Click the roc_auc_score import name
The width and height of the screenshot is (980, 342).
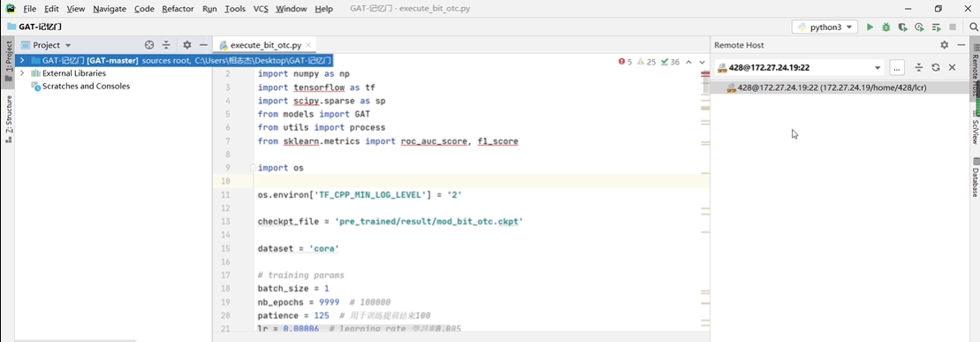pos(434,141)
